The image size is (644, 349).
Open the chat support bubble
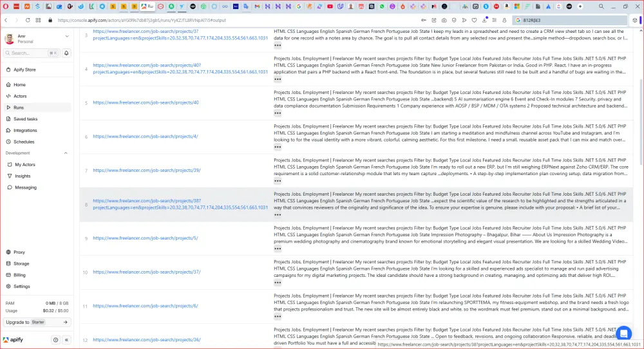pyautogui.click(x=623, y=334)
